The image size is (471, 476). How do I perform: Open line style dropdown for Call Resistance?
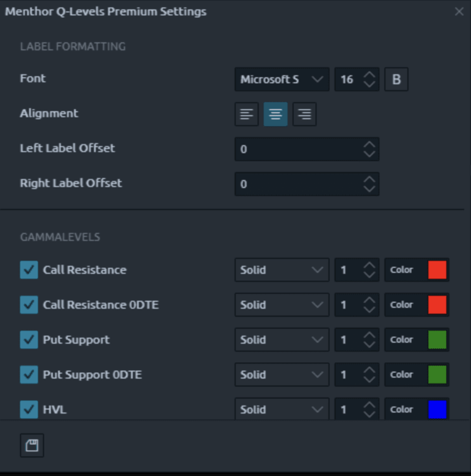tap(282, 270)
